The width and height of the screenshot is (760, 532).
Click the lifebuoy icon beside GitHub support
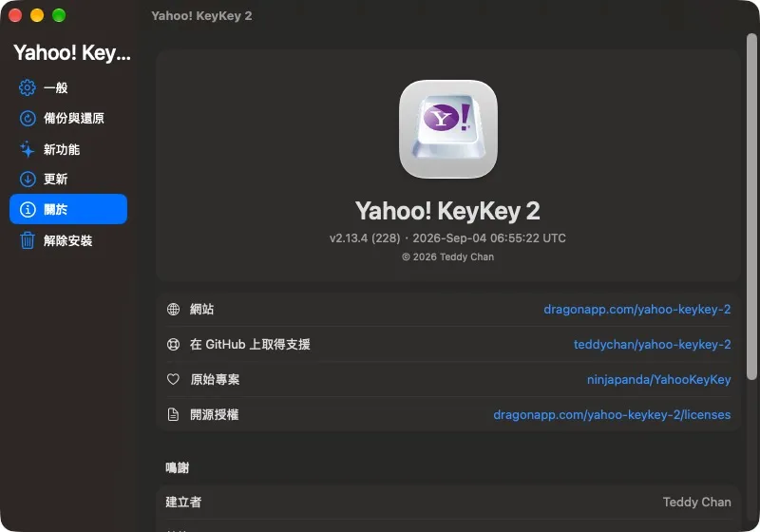173,345
